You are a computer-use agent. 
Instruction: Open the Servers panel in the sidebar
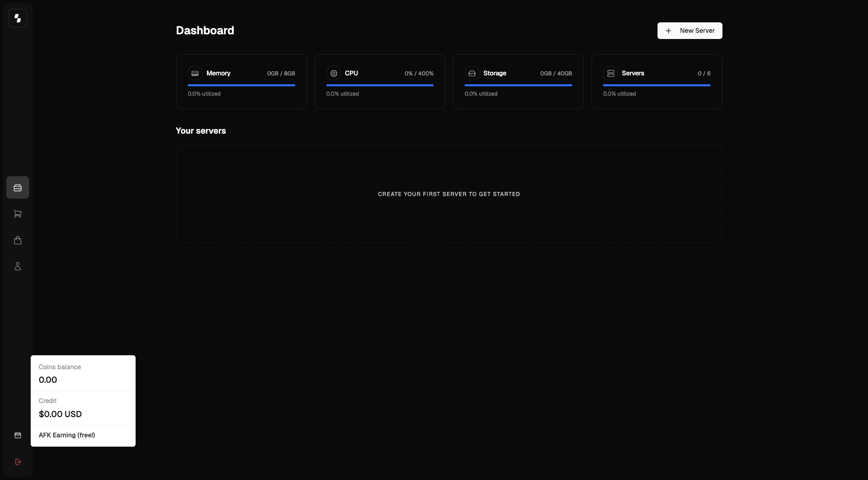coord(18,187)
